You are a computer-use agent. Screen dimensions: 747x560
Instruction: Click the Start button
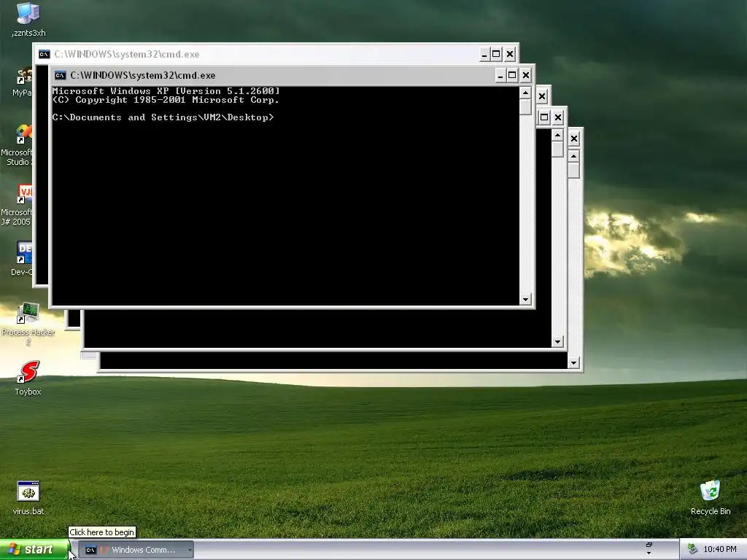point(34,550)
